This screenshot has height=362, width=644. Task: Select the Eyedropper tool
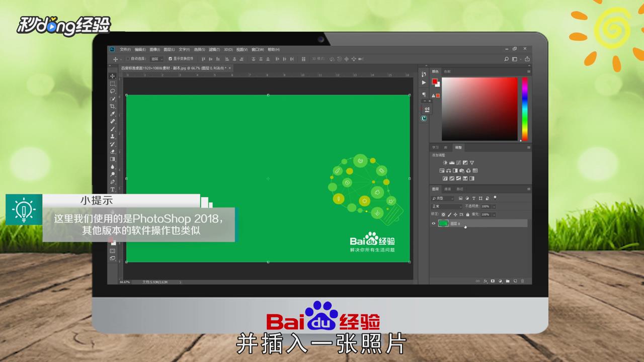click(113, 114)
